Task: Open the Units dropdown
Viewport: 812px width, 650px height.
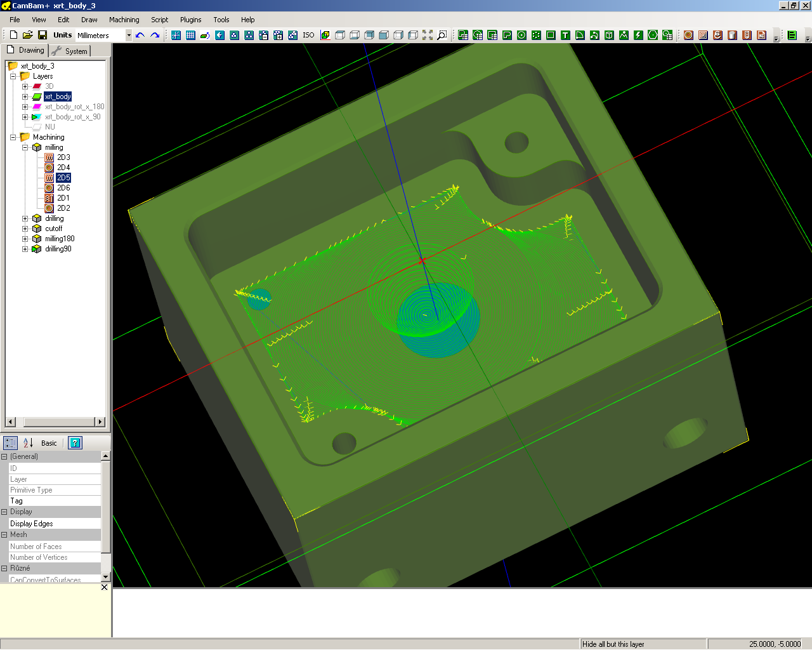Action: (x=128, y=36)
